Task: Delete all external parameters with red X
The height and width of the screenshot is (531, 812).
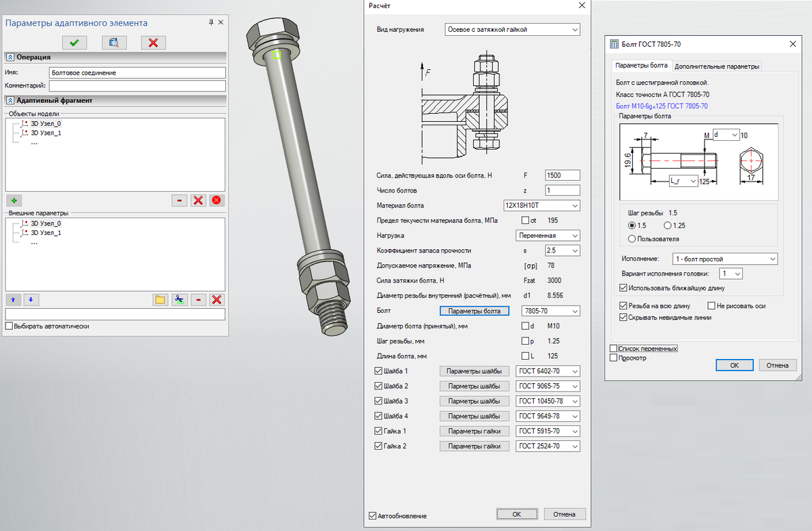Action: pos(217,299)
